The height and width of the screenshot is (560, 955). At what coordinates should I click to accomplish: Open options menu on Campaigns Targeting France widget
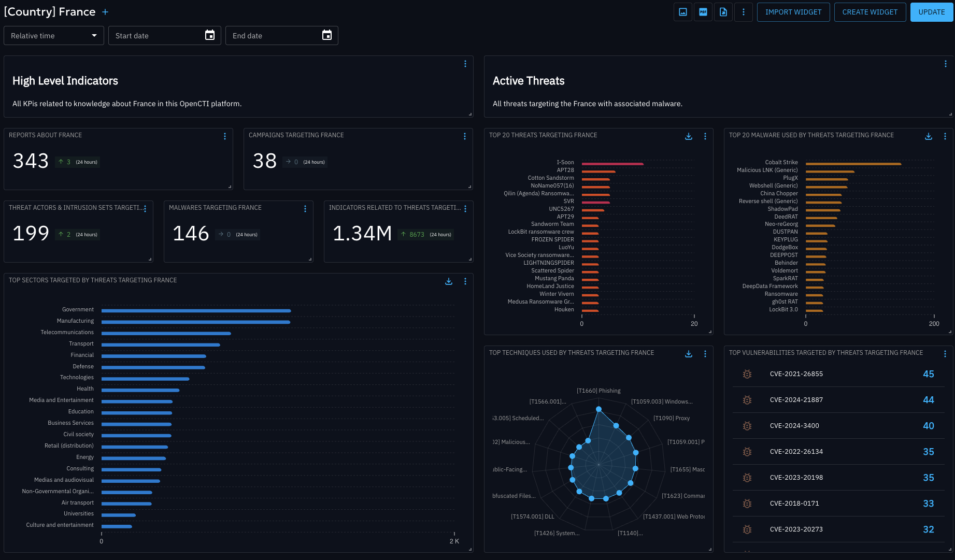[x=464, y=136]
